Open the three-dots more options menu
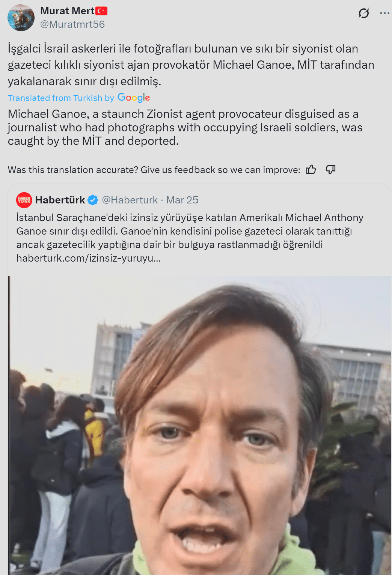Image resolution: width=392 pixels, height=575 pixels. point(384,13)
